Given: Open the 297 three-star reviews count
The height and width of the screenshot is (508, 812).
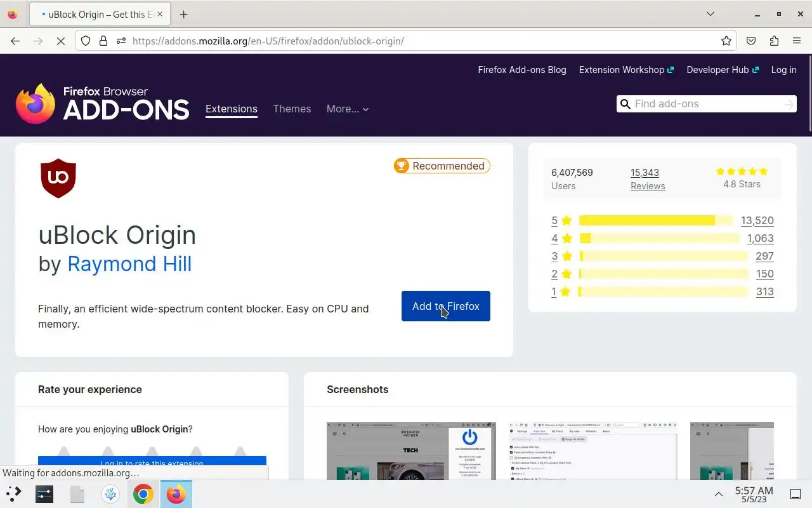Looking at the screenshot, I should (764, 256).
